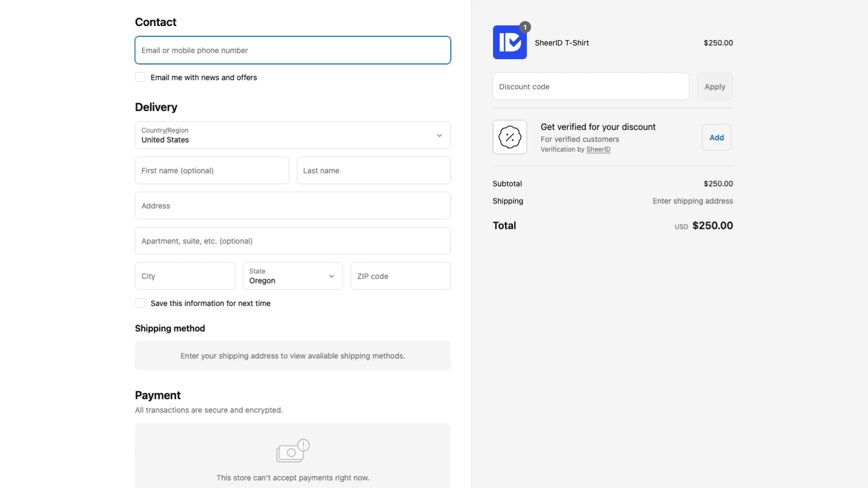Click the Apartment, suite field

tap(292, 241)
